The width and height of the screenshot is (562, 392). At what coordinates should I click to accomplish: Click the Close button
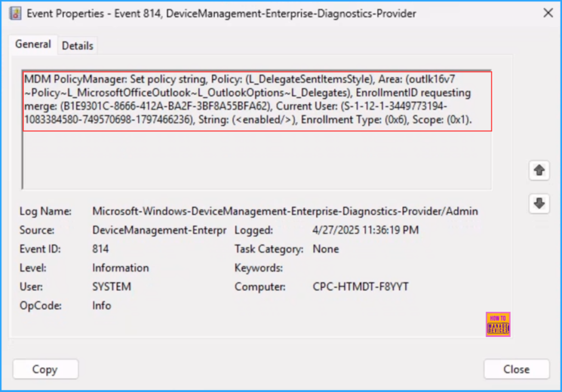point(516,369)
